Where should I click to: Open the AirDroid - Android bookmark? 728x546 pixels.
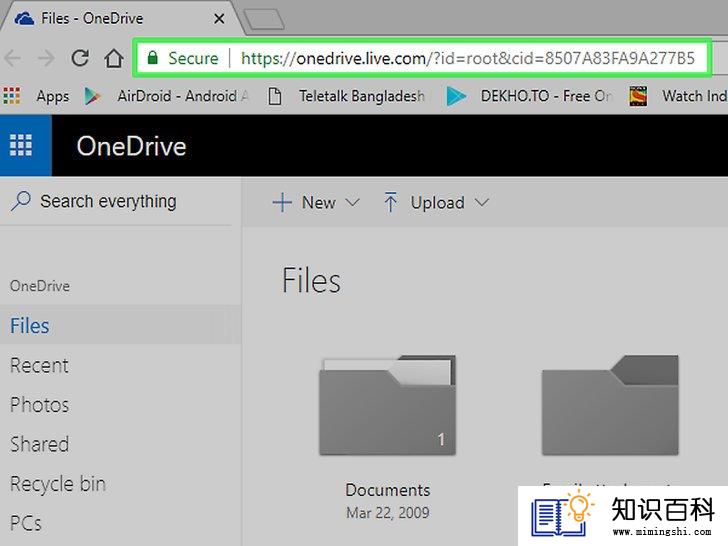coord(183,96)
